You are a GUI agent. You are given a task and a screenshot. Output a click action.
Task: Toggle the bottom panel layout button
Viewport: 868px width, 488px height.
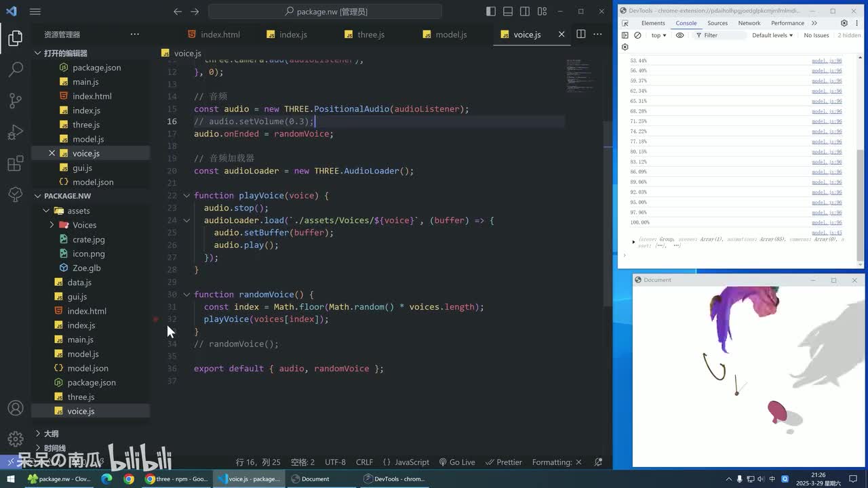pyautogui.click(x=508, y=12)
